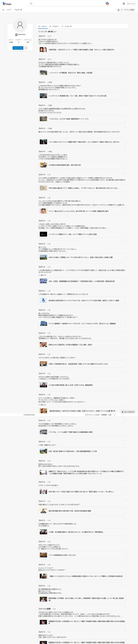The image size is (138, 644).
Task: Click the コメント count 2,596
Action: coord(11,42)
